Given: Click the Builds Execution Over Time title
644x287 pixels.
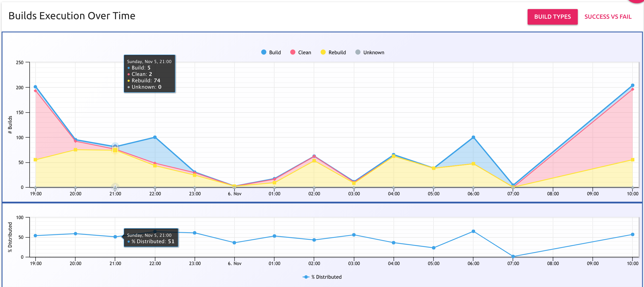Looking at the screenshot, I should tap(72, 16).
